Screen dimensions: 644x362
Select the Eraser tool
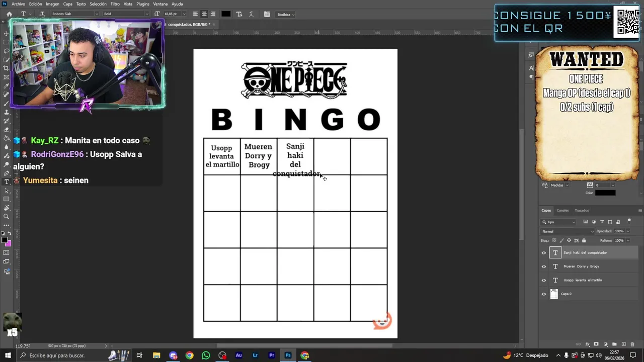tap(7, 130)
